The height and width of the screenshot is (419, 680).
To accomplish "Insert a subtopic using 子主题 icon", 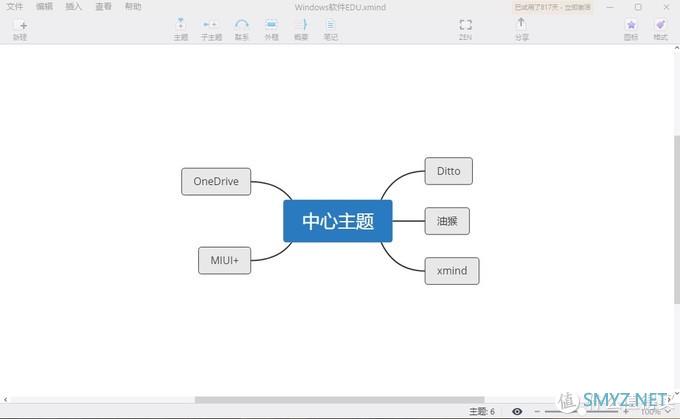I will click(211, 29).
